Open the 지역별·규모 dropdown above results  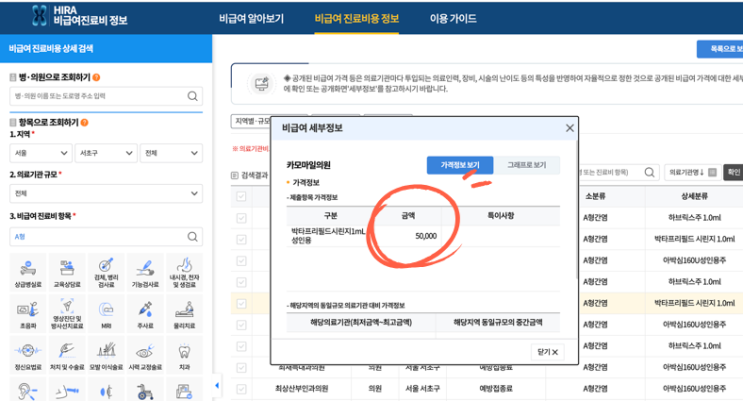251,121
